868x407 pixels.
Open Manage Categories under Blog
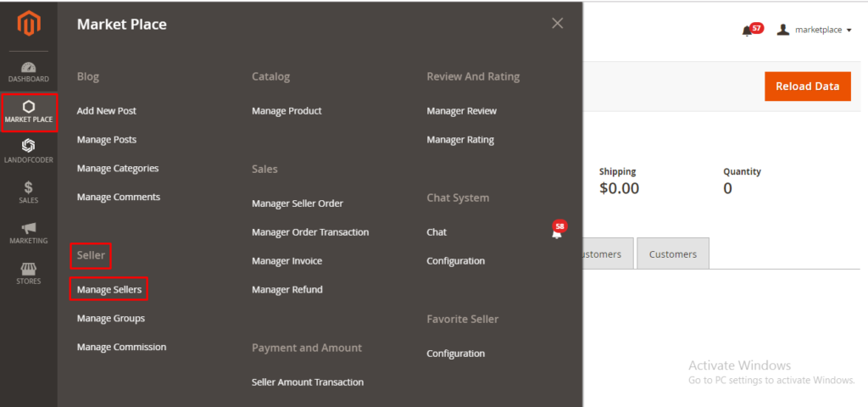coord(118,169)
